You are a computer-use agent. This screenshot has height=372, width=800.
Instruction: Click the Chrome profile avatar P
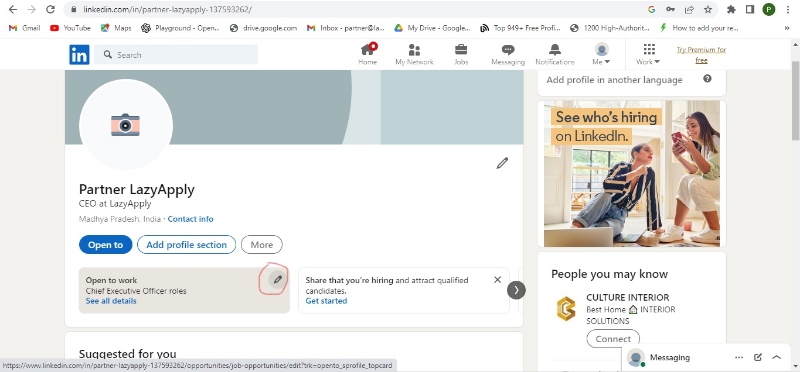pyautogui.click(x=768, y=9)
